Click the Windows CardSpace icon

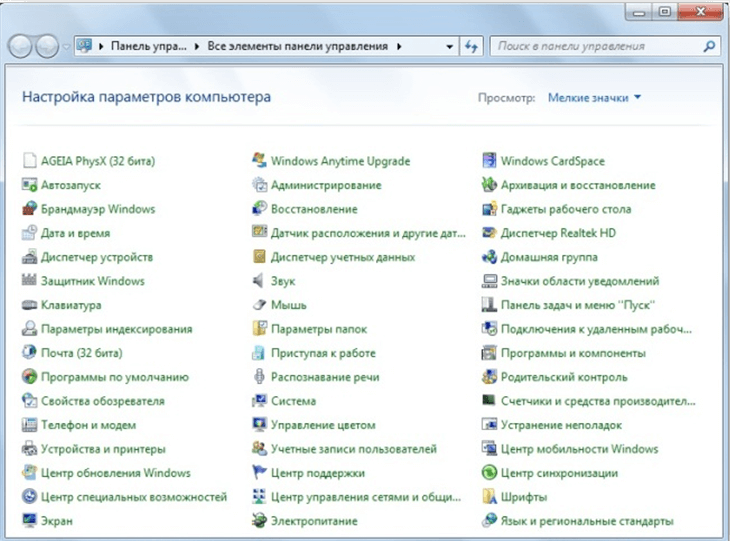coord(489,161)
